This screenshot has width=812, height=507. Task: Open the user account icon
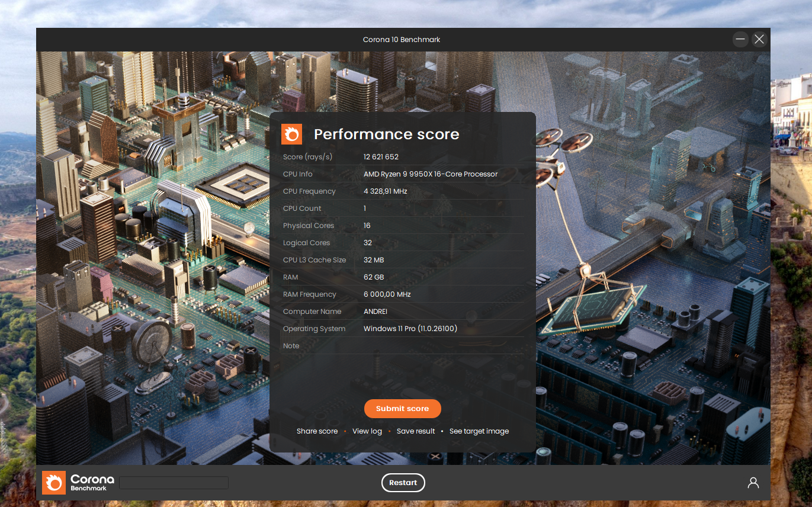point(753,483)
